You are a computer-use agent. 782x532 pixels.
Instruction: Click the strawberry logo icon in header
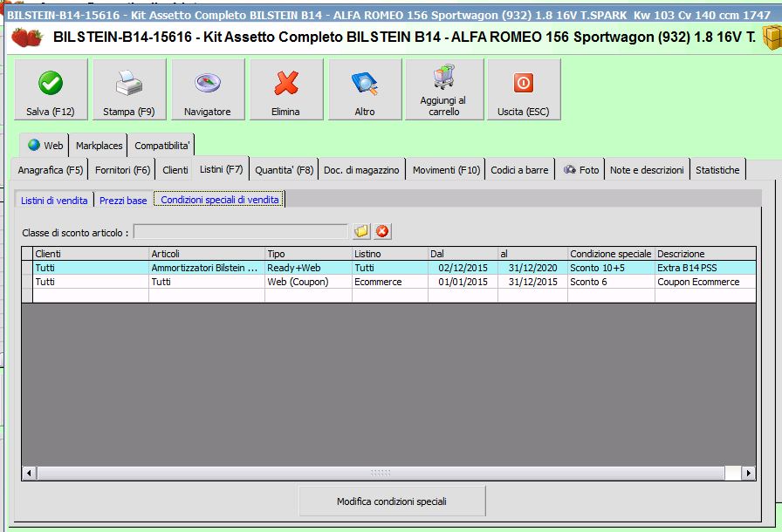26,38
